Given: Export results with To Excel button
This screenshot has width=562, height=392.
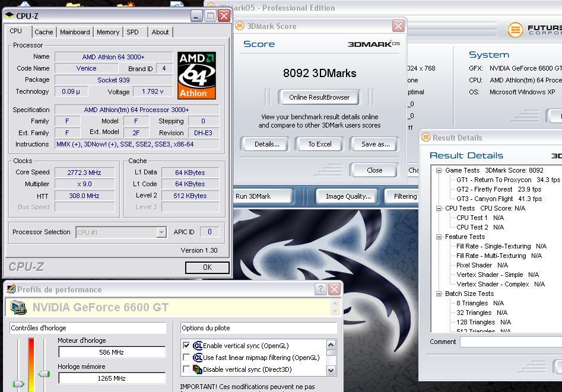Looking at the screenshot, I should click(x=320, y=144).
